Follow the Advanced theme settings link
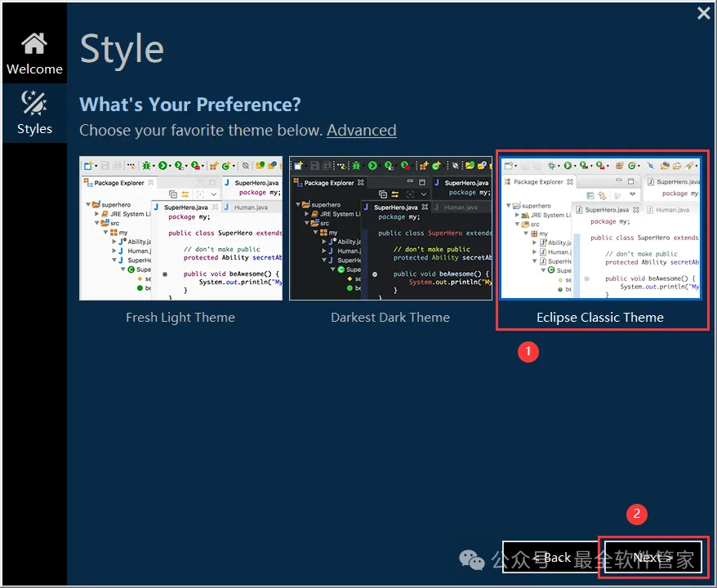Image resolution: width=717 pixels, height=588 pixels. coord(361,131)
